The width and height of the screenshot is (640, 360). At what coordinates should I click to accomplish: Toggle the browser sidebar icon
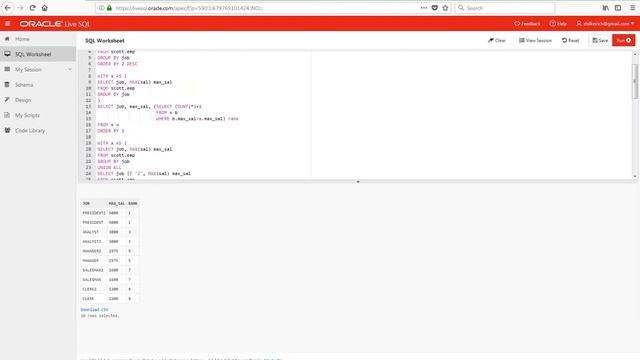tap(618, 8)
